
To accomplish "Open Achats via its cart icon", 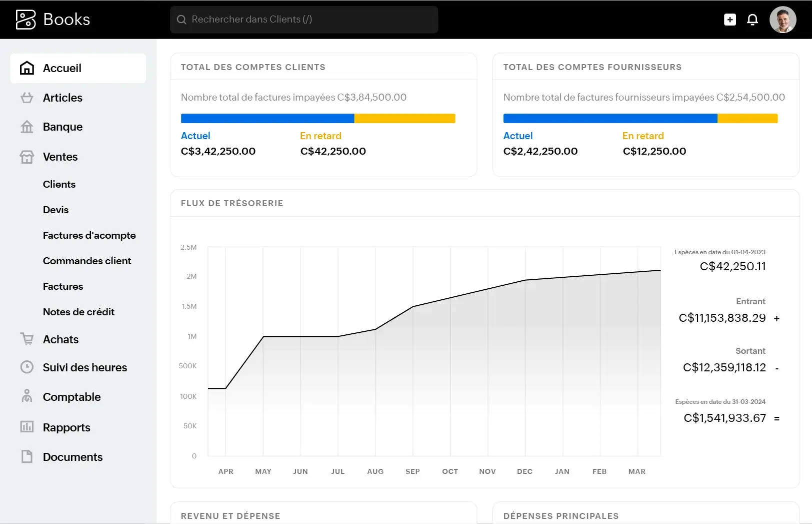I will 27,339.
